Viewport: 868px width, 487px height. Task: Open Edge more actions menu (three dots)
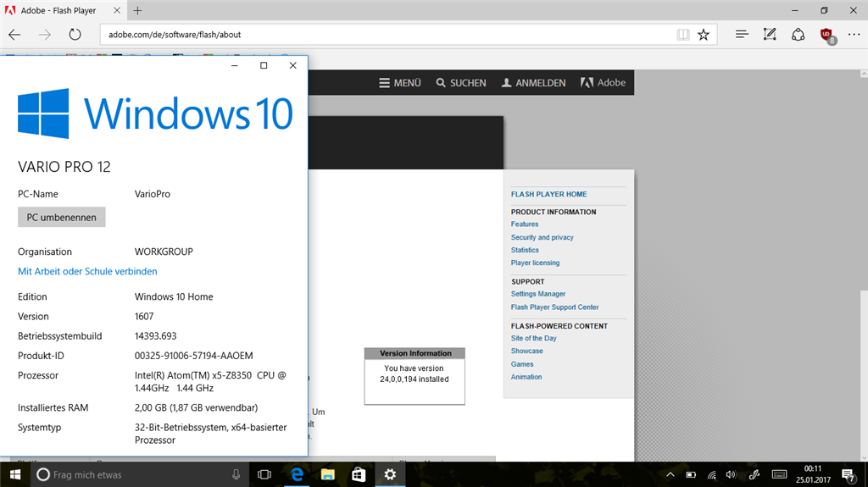[x=854, y=35]
